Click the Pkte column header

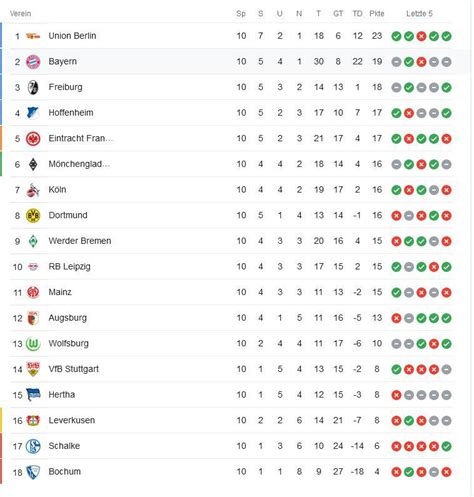pos(377,14)
